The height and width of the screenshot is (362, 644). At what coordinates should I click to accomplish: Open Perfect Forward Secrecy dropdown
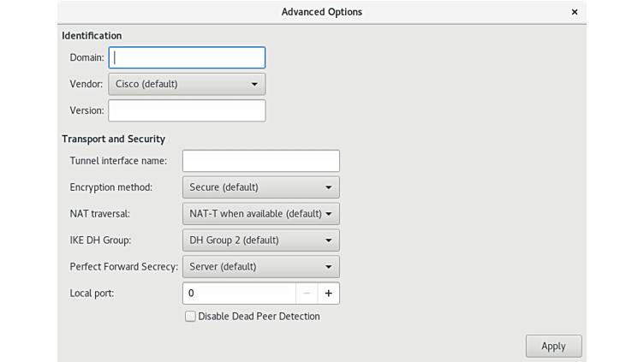pyautogui.click(x=260, y=267)
